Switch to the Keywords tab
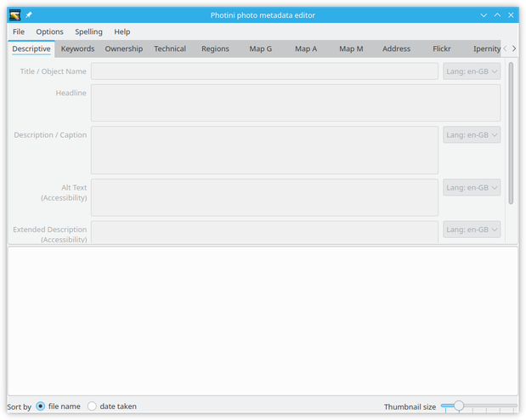 [x=78, y=48]
